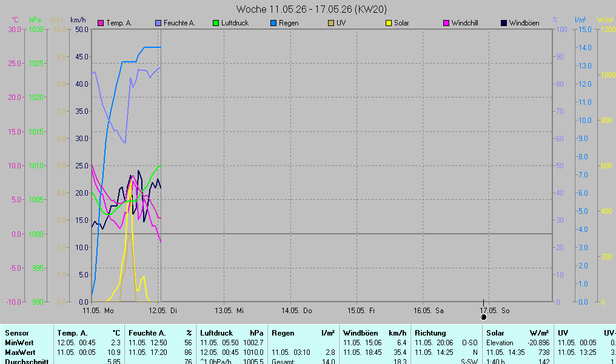Viewport: 616px width, 364px height.
Task: Click the Luftdruck hPa table header
Action: [232, 333]
